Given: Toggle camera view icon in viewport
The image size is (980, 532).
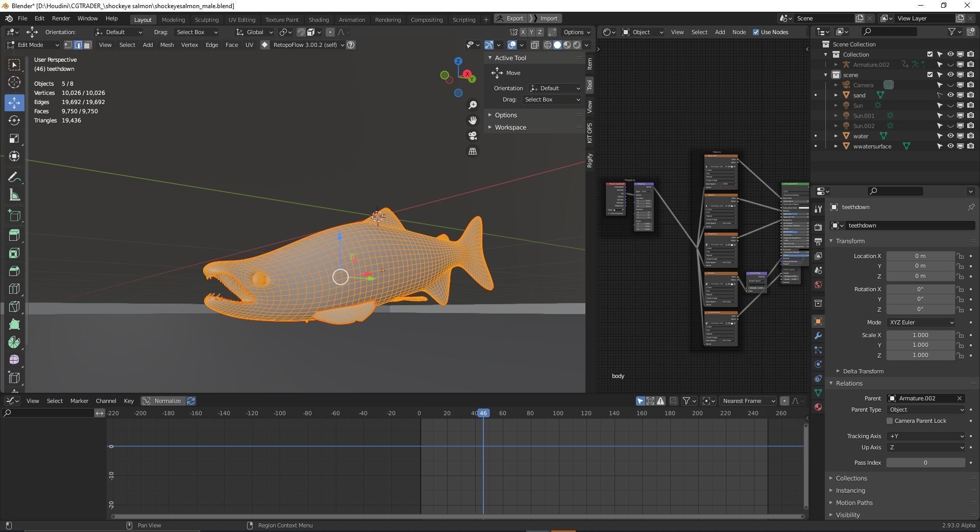Looking at the screenshot, I should [x=473, y=136].
